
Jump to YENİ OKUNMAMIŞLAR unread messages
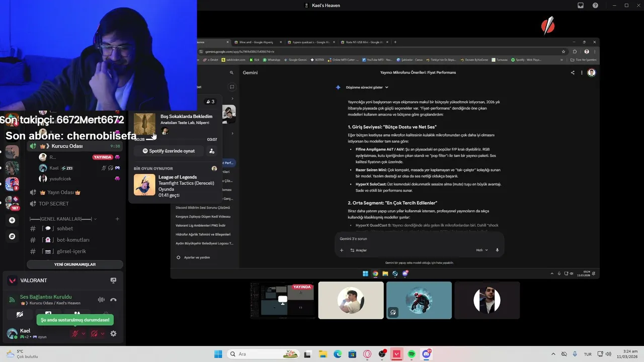pos(75,264)
